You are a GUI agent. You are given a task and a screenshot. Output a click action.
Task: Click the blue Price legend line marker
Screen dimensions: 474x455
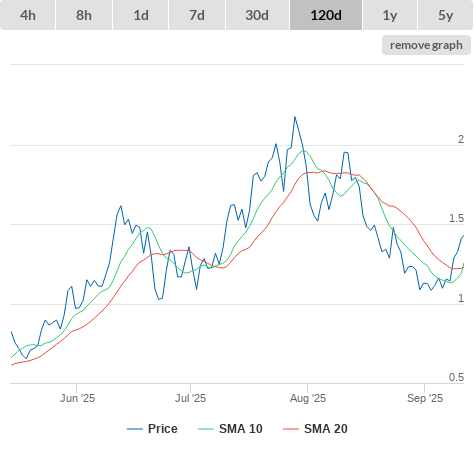coord(135,429)
